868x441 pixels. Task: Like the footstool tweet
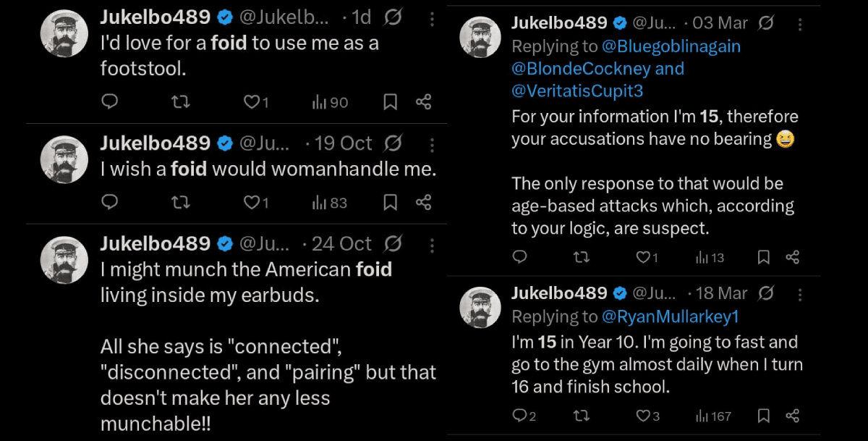click(252, 102)
